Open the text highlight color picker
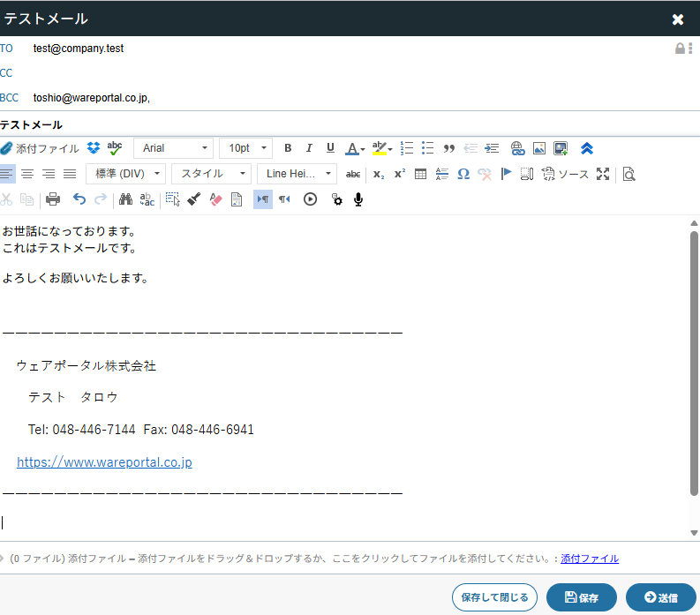700x615 pixels. (x=381, y=148)
